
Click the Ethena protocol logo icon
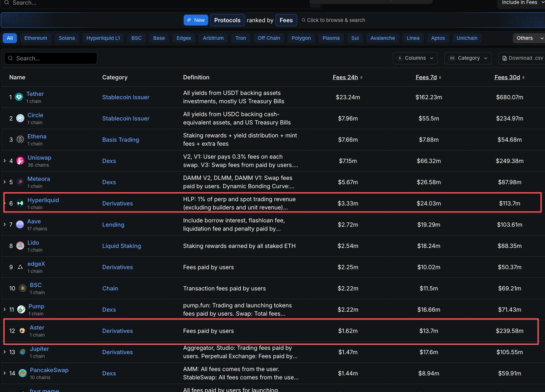click(20, 140)
